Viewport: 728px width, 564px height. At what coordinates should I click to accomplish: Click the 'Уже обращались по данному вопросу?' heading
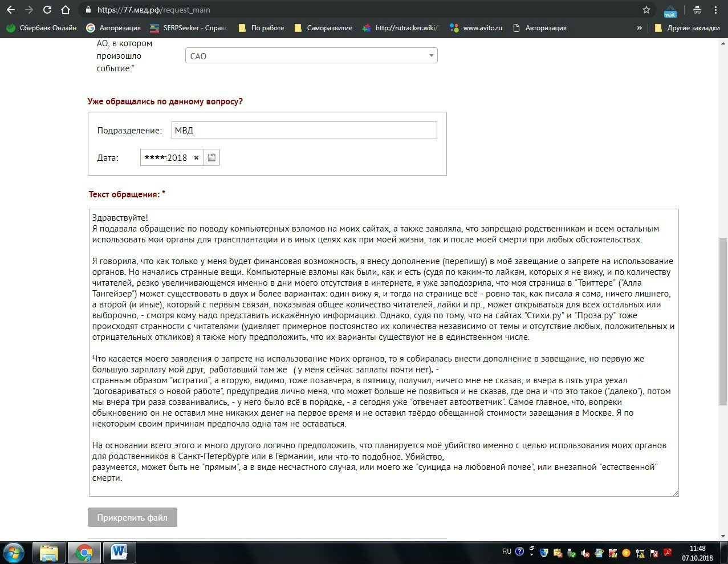coord(165,102)
